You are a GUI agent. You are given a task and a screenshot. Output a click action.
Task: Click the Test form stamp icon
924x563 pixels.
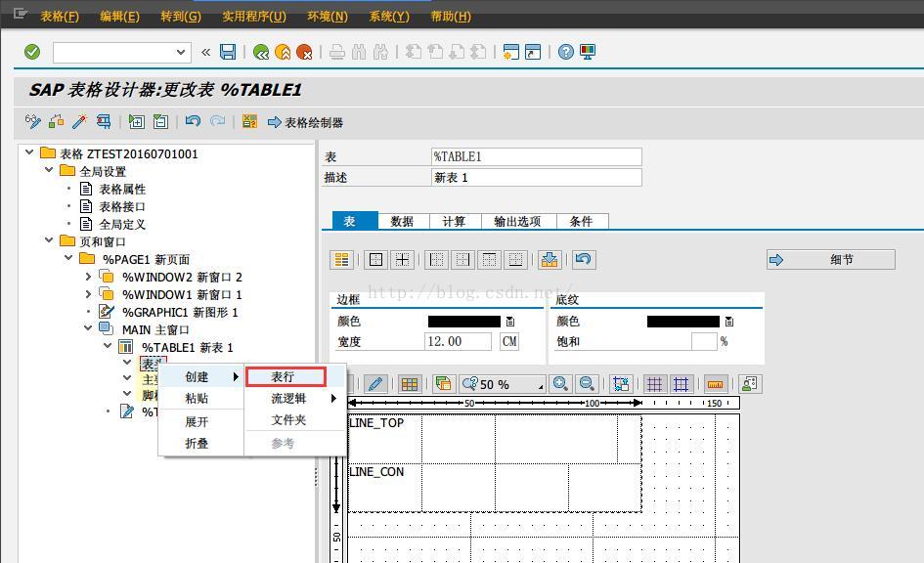104,122
